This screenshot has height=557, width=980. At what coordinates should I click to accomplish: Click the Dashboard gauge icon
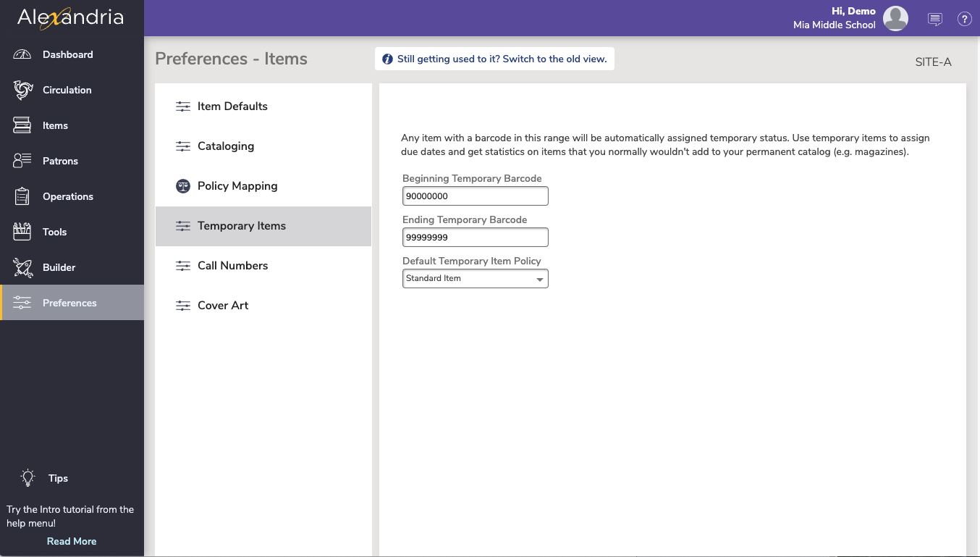tap(22, 54)
